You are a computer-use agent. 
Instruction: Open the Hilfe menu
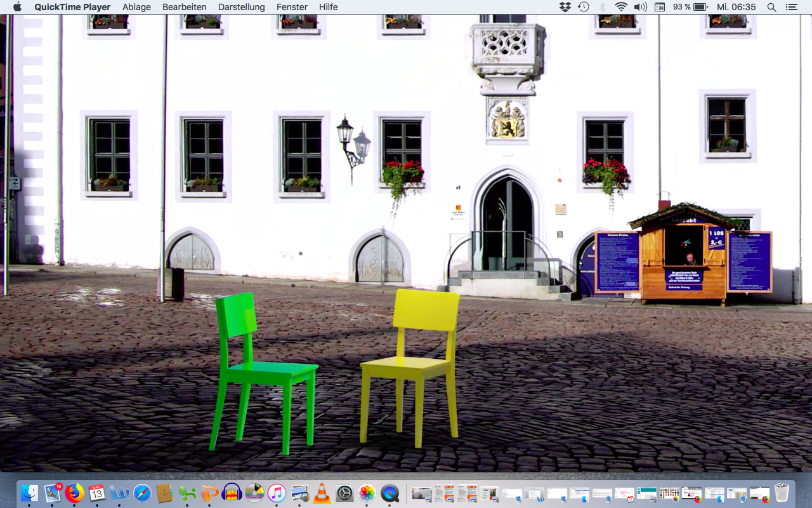click(328, 7)
